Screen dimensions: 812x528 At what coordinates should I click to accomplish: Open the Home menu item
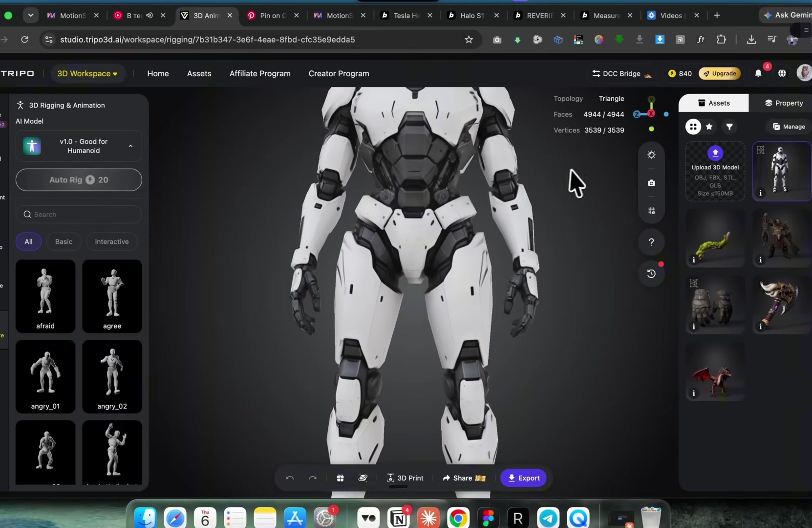(x=158, y=73)
